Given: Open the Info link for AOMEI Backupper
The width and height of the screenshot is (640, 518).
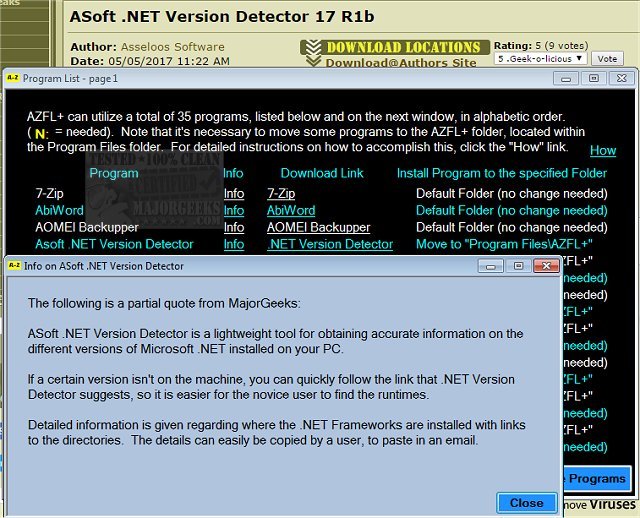Looking at the screenshot, I should pos(234,227).
